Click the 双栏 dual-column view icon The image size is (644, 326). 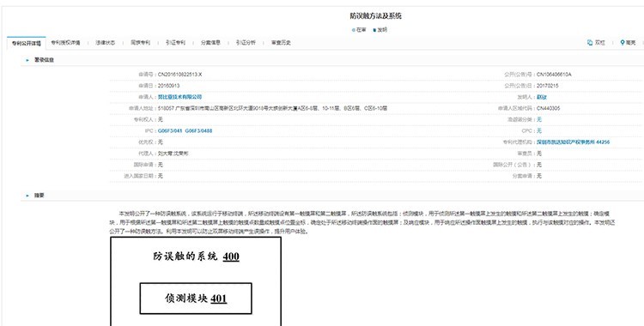tap(590, 43)
